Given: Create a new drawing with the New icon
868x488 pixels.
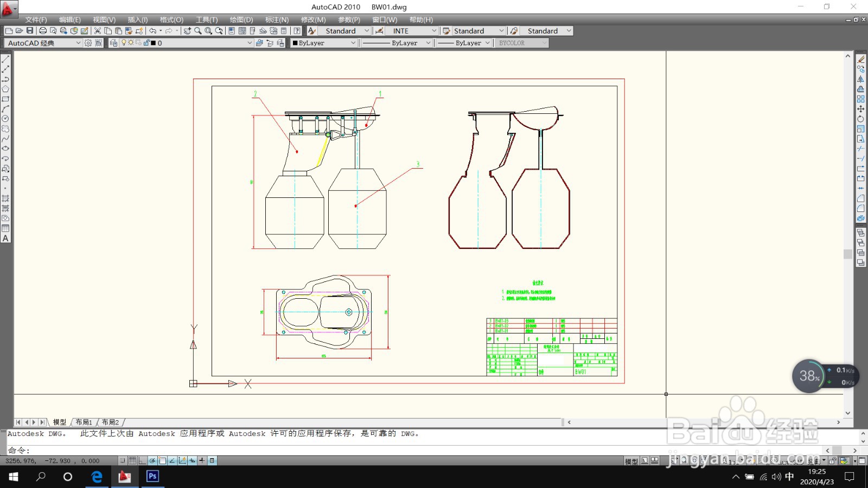Looking at the screenshot, I should [9, 31].
